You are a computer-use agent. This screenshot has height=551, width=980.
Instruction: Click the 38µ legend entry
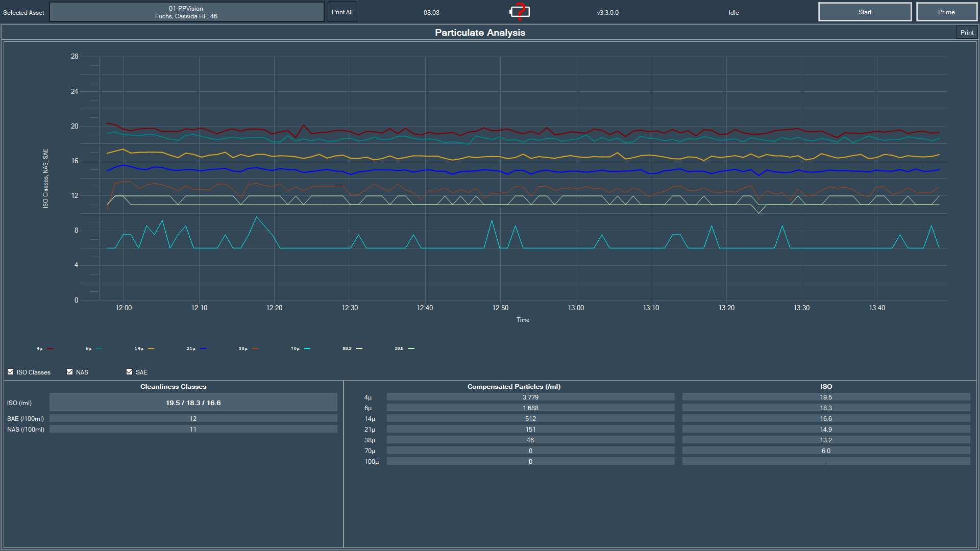(x=248, y=348)
